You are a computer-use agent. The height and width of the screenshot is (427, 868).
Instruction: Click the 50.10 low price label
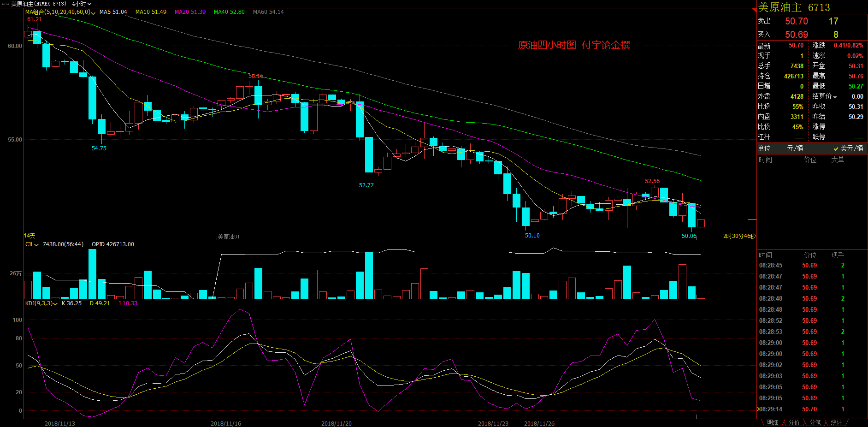[x=532, y=236]
